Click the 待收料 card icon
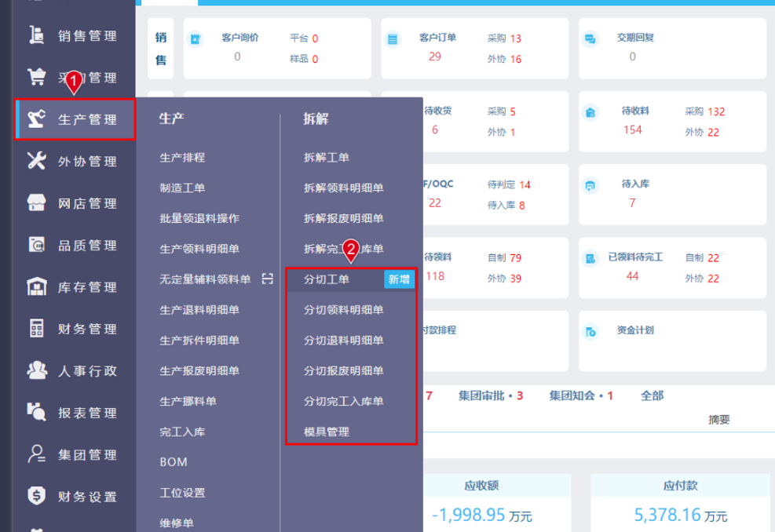775x532 pixels. [590, 112]
